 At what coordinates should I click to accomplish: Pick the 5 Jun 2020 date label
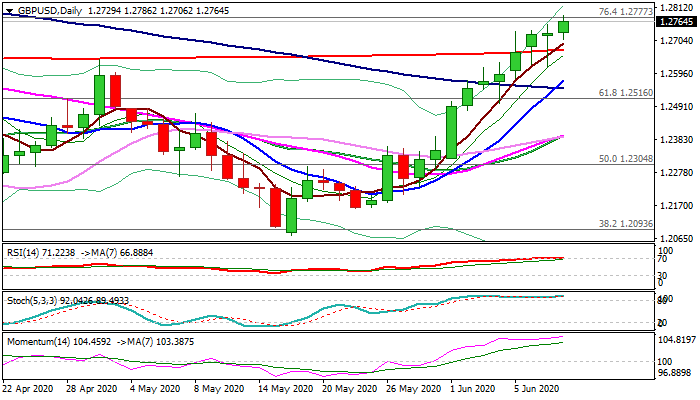coord(534,389)
